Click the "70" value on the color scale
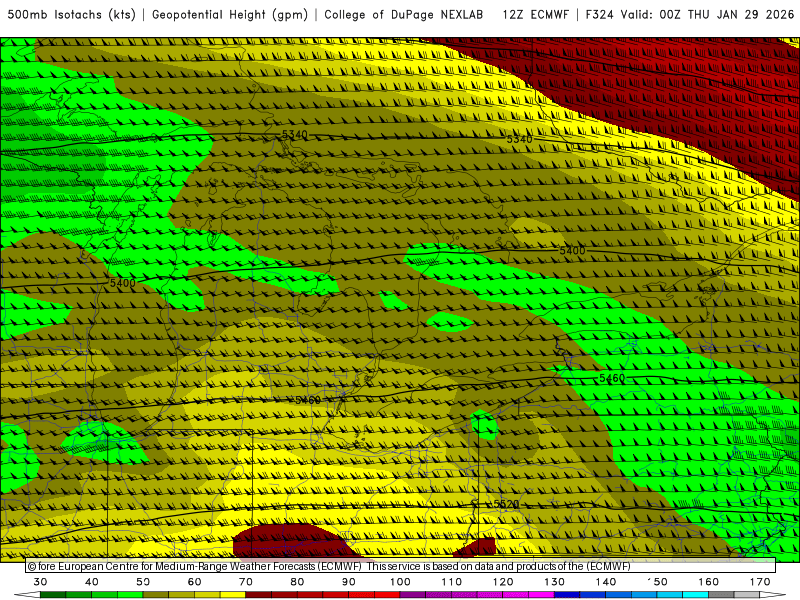800x600 pixels. [x=246, y=582]
